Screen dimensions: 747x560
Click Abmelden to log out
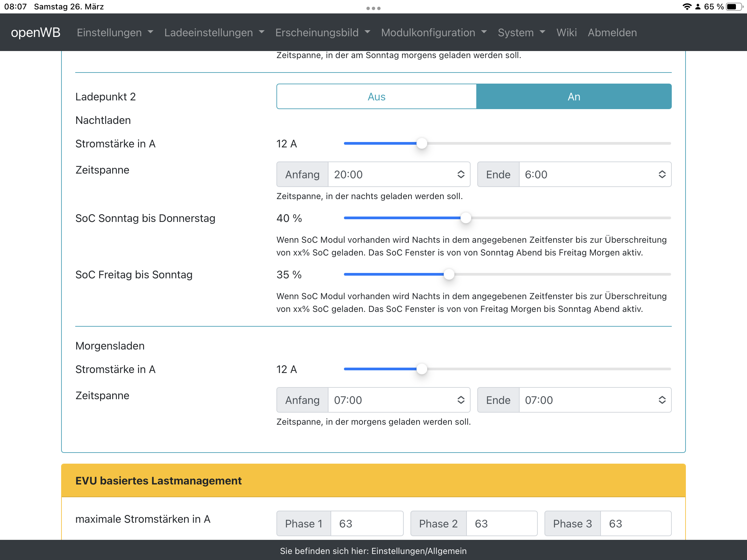pos(612,33)
